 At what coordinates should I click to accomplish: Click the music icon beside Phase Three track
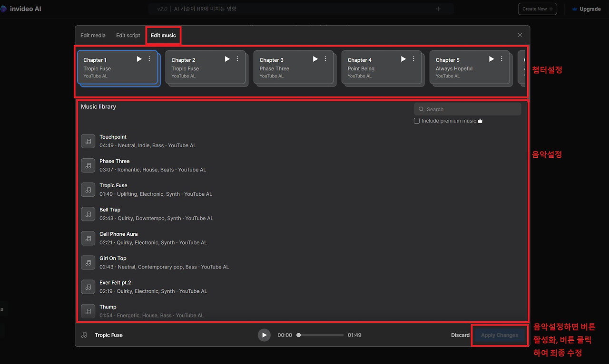click(x=88, y=165)
